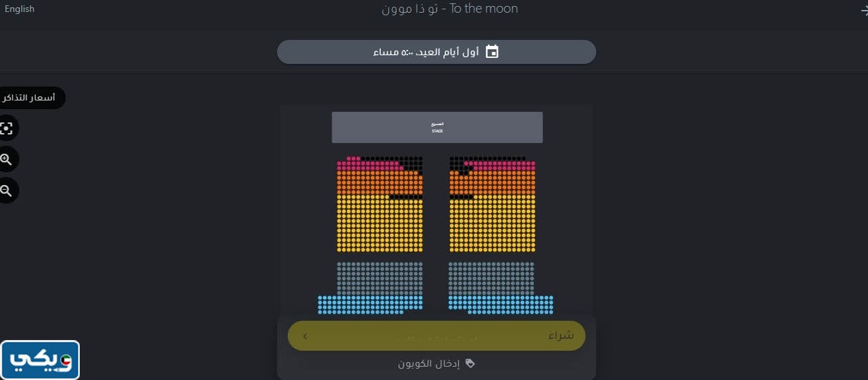Zoom in on the seat map

coord(7,159)
